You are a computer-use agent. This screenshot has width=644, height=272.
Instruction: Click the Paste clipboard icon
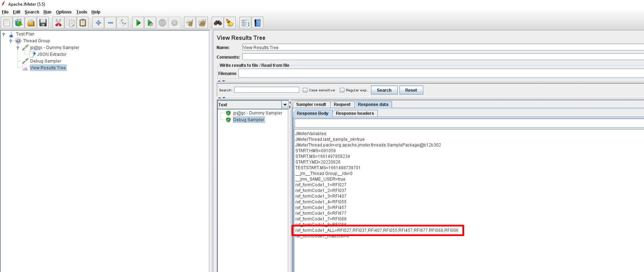(x=82, y=23)
